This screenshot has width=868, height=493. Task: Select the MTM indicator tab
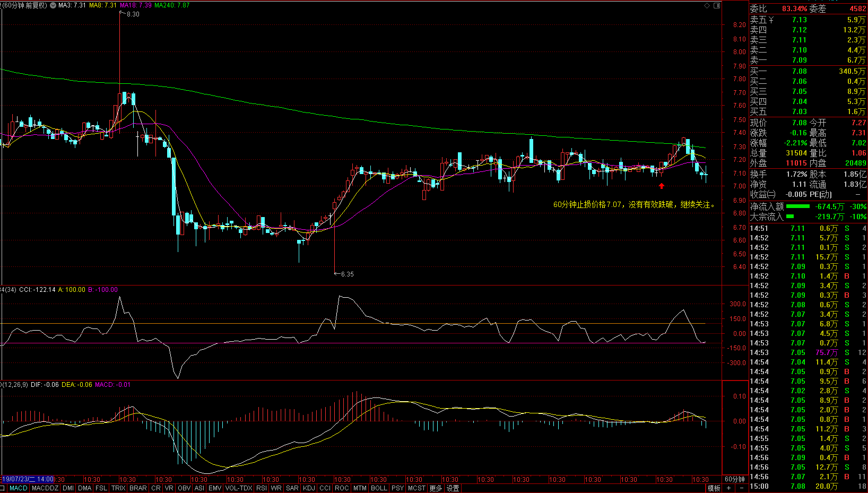(360, 488)
